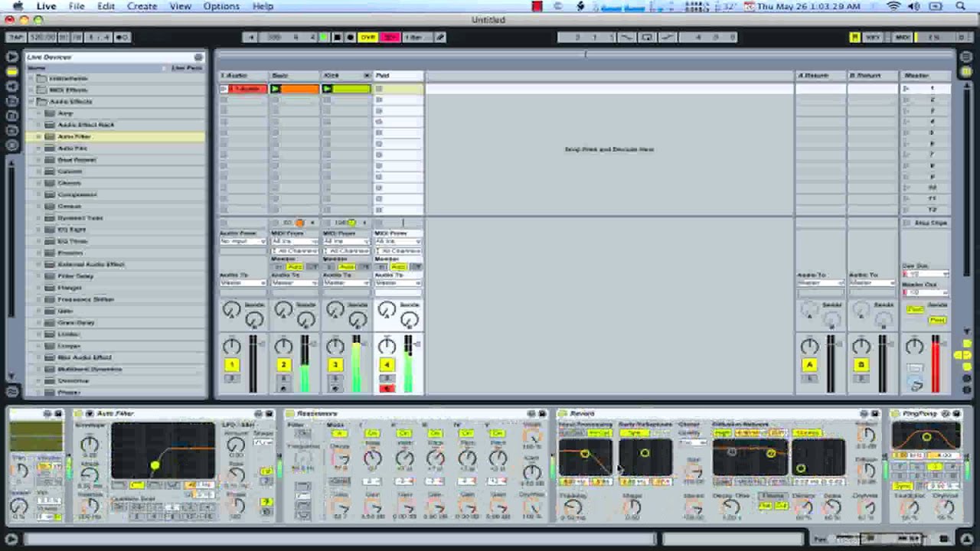Click the TAP tempo button
Viewport: 980px width, 551px height.
(x=15, y=37)
